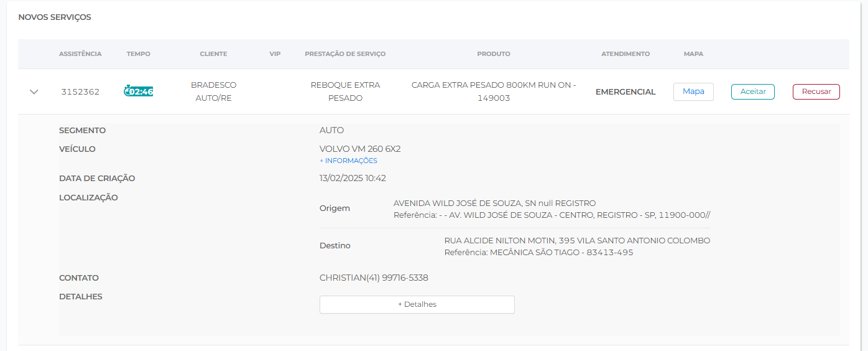
Task: Click the PRESTAÇÃO DE SERVIÇO column header
Action: tap(345, 54)
